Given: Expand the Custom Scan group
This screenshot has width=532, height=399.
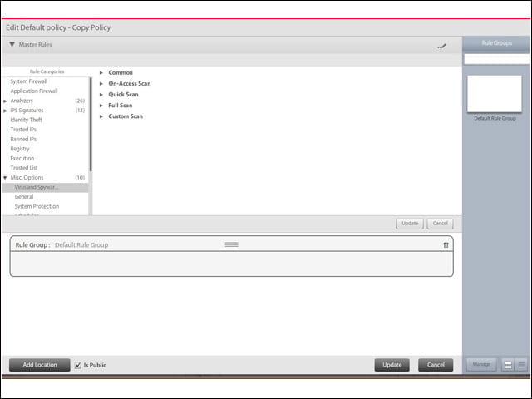Looking at the screenshot, I should click(x=101, y=116).
